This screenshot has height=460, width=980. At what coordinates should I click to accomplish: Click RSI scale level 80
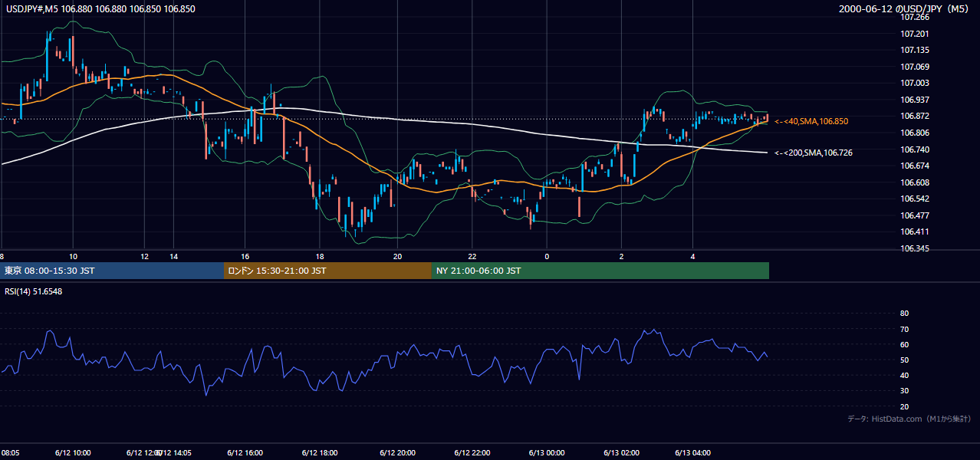[x=904, y=314]
